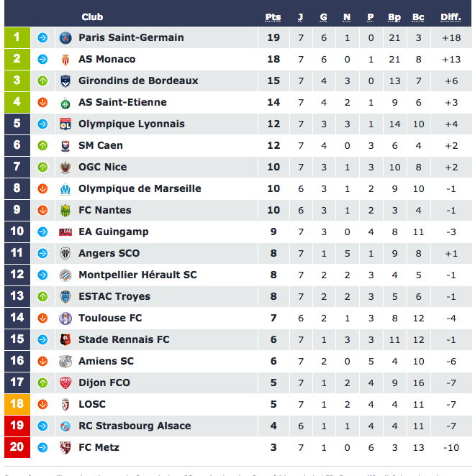The image size is (475, 476).
Task: Click the Toulouse FC purple crest
Action: pos(65,318)
